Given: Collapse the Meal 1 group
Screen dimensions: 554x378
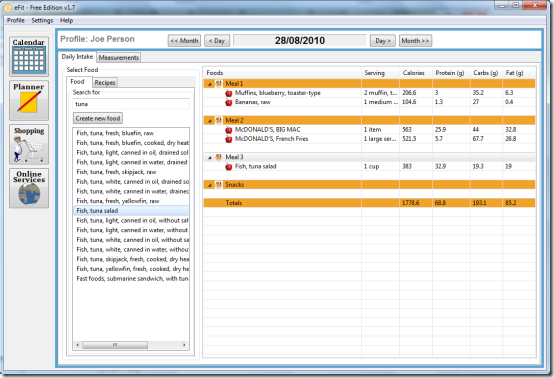Looking at the screenshot, I should pyautogui.click(x=210, y=84).
